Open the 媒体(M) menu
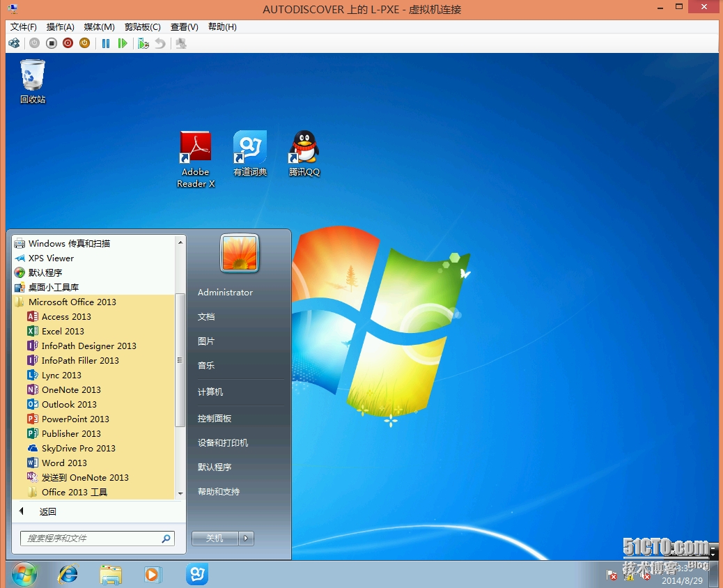This screenshot has height=588, width=723. pos(99,26)
